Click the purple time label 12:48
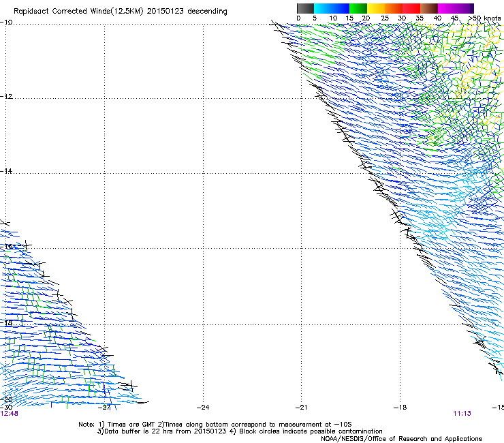 coord(9,414)
